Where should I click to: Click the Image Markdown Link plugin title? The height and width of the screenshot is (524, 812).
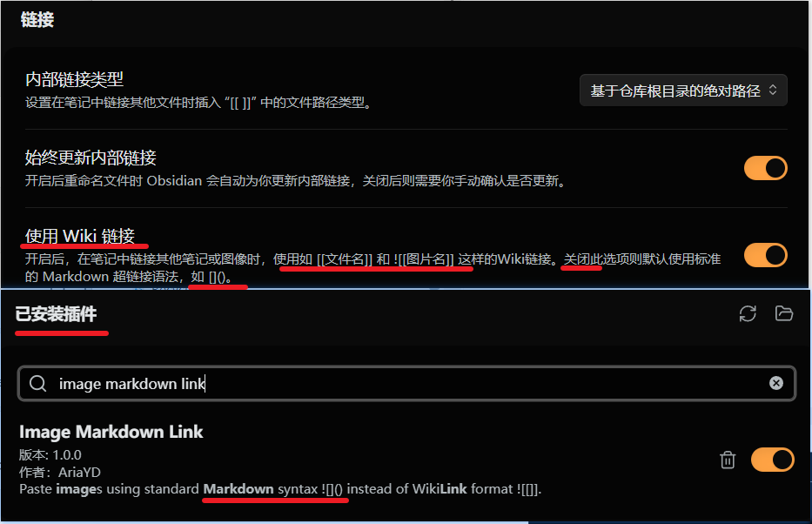click(111, 432)
